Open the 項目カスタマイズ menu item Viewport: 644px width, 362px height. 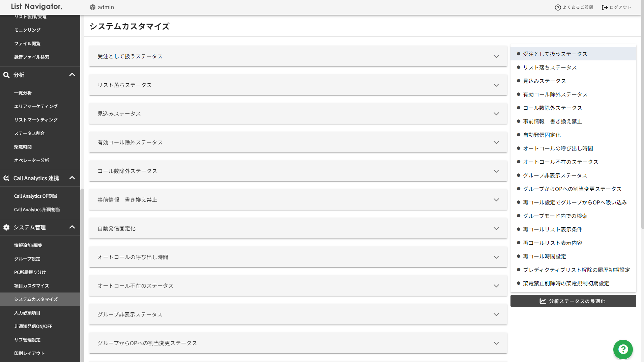(32, 286)
